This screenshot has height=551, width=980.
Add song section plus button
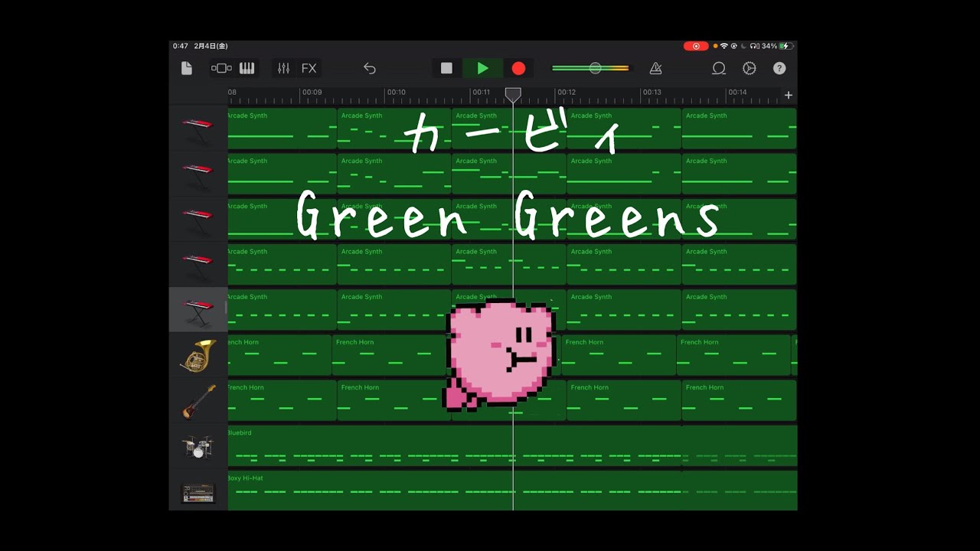tap(789, 95)
